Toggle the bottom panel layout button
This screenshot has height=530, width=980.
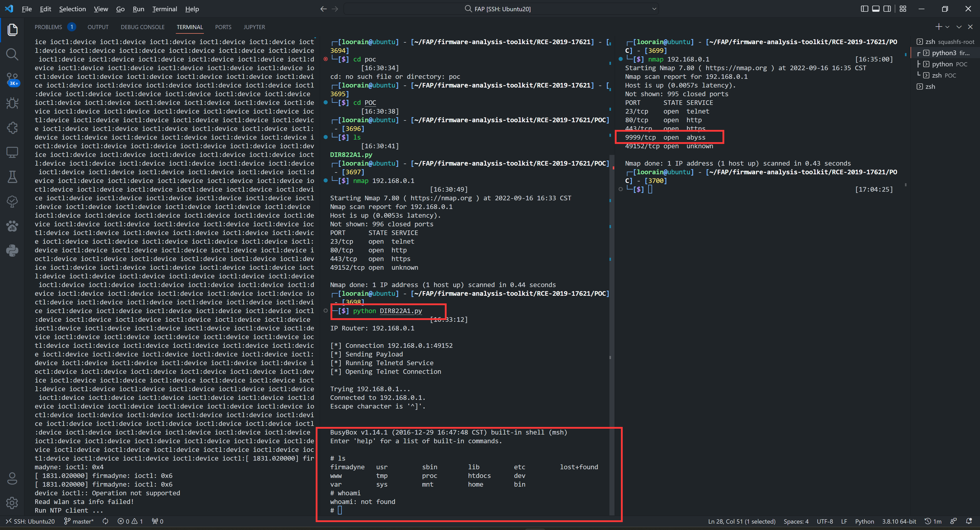[x=876, y=9]
